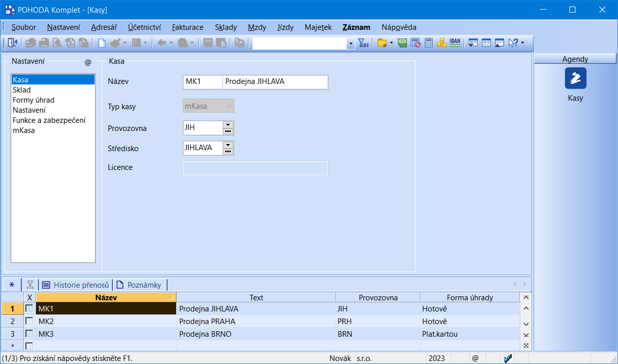Image resolution: width=618 pixels, height=364 pixels.
Task: Expand the toolbar search combo box dropdown
Action: point(351,43)
